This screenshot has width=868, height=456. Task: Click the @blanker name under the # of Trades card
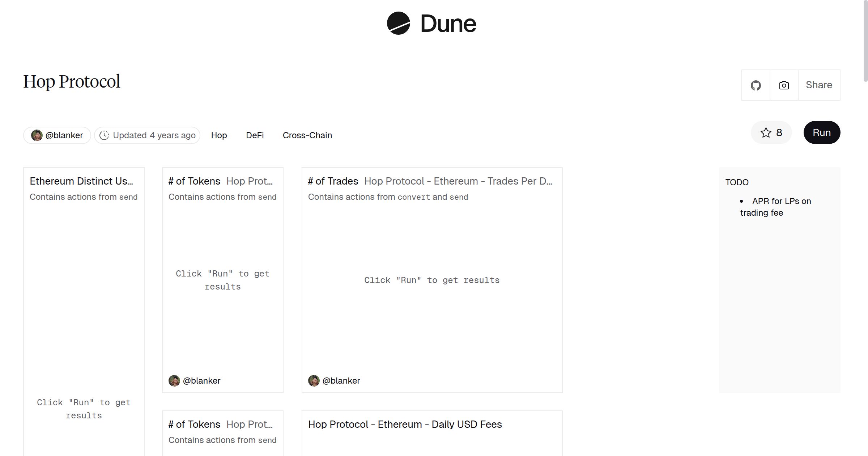click(341, 381)
